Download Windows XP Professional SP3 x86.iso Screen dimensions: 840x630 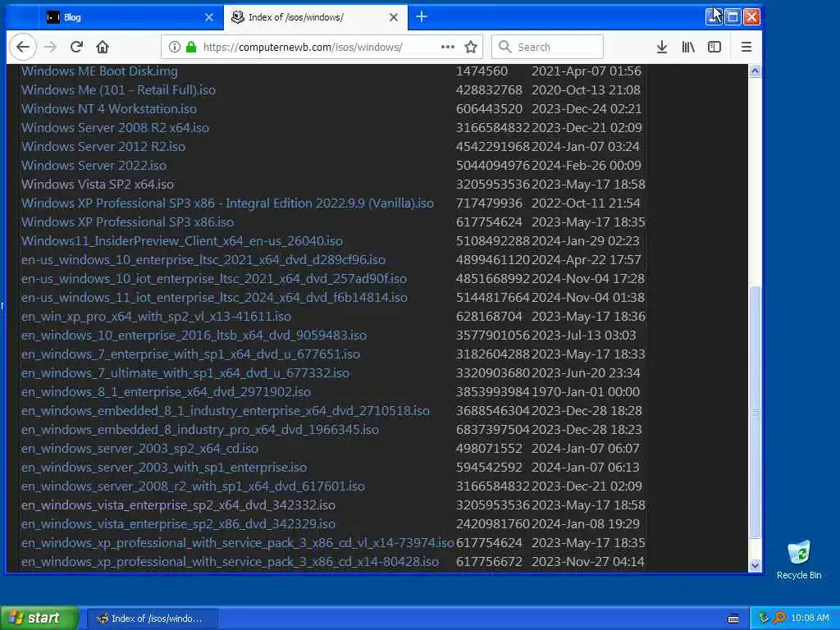coord(127,221)
